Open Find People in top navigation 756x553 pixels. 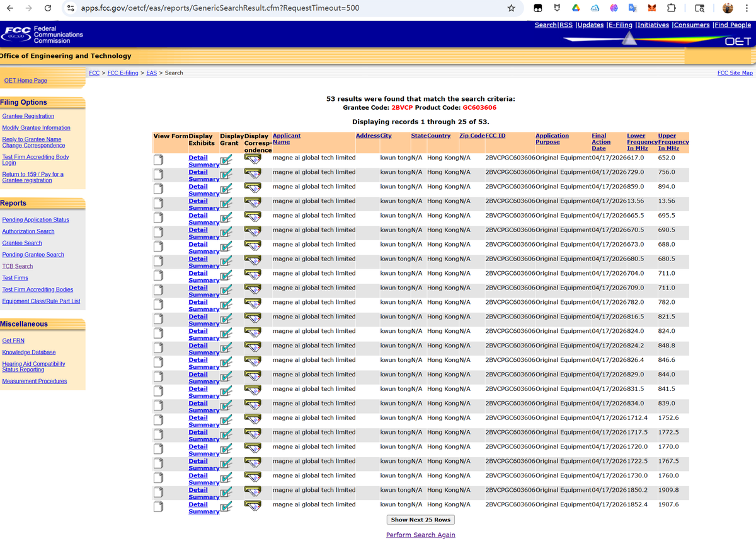tap(733, 25)
